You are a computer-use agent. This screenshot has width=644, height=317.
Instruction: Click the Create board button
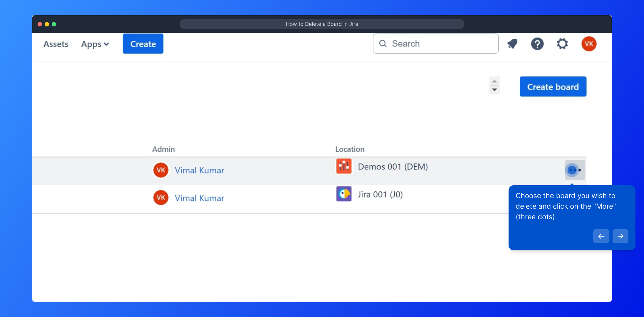(553, 87)
